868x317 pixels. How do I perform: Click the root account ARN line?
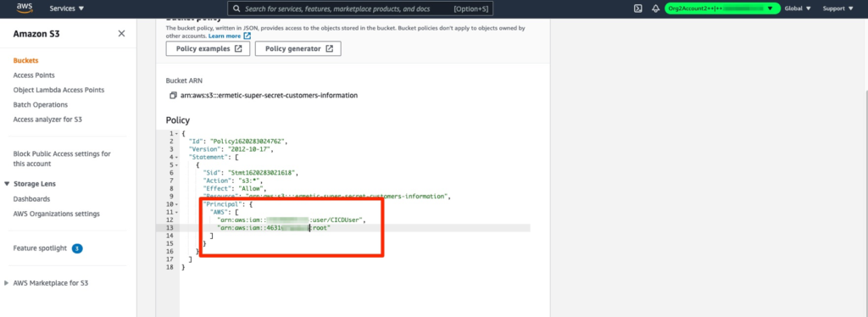[274, 228]
